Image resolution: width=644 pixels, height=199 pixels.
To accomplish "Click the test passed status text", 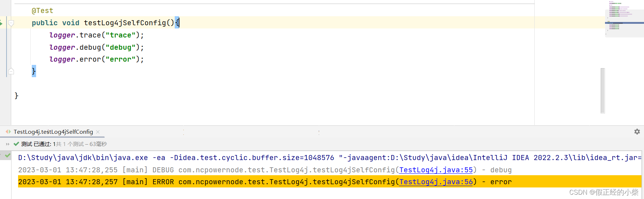I will click(x=64, y=144).
